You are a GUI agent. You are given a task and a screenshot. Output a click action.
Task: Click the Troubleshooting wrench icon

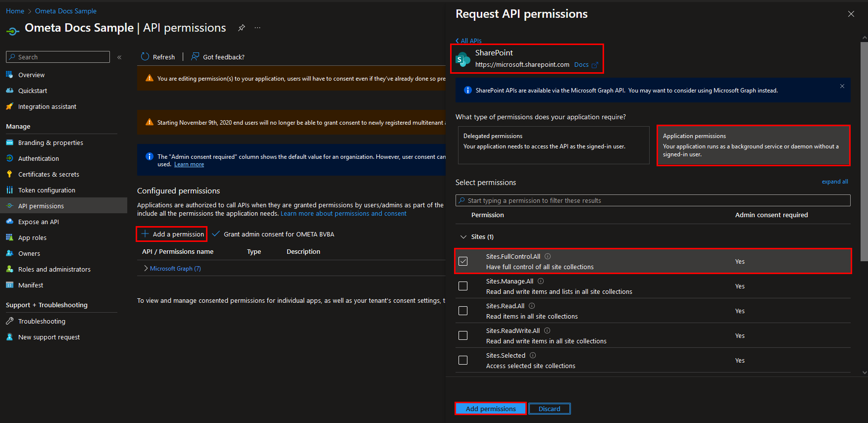[9, 321]
